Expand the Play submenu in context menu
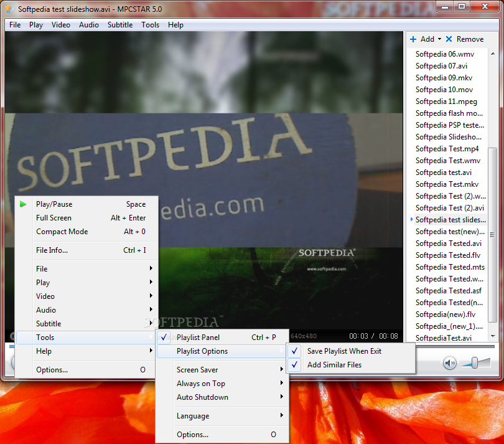Viewport: 504px width, 444px height. (x=87, y=283)
